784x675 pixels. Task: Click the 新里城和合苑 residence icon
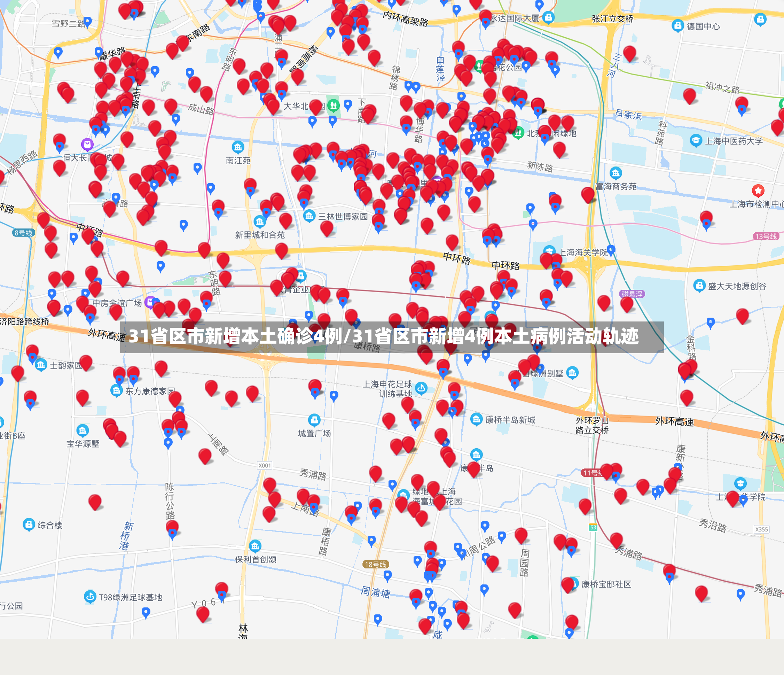click(260, 221)
